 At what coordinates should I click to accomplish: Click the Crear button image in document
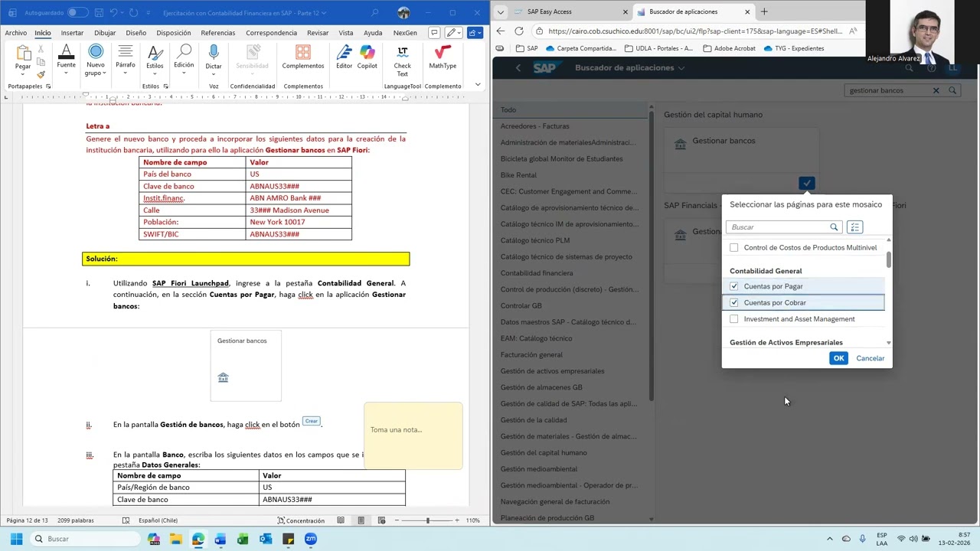pyautogui.click(x=311, y=421)
